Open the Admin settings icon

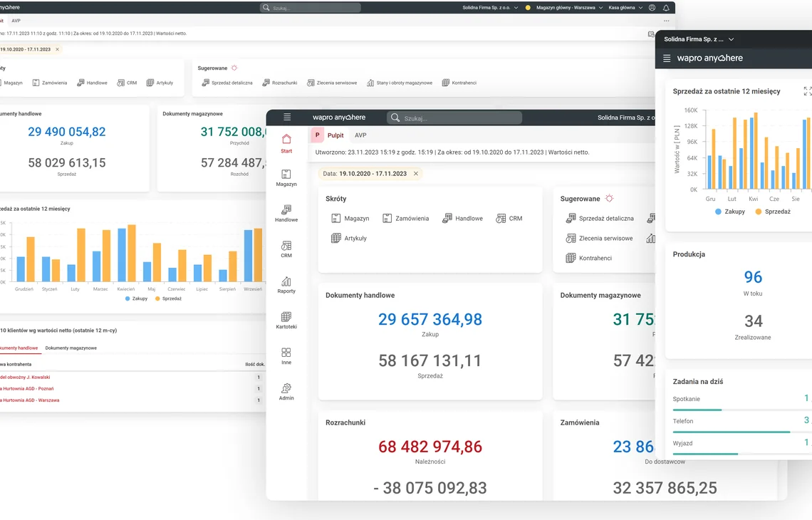coord(286,392)
